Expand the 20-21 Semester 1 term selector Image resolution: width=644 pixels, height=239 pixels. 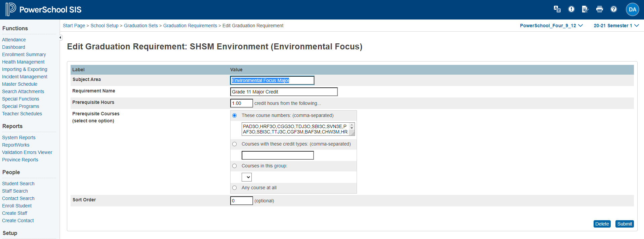pos(616,26)
